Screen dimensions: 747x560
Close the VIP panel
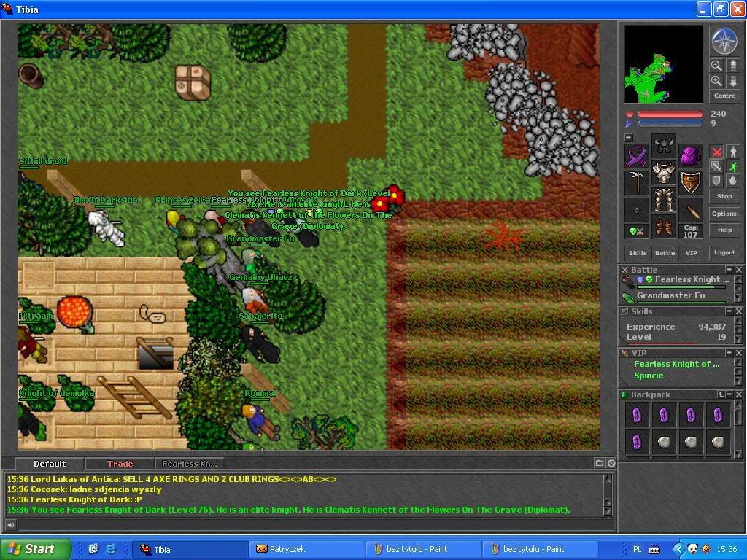[x=738, y=353]
